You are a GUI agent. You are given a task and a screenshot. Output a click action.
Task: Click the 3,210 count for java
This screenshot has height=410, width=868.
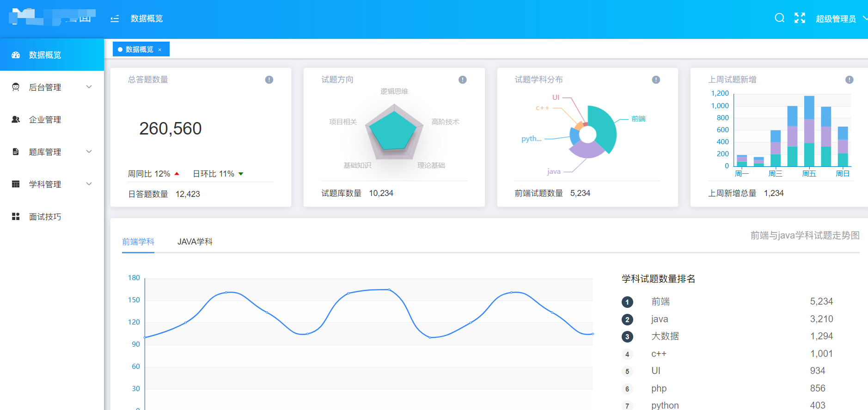pos(821,319)
